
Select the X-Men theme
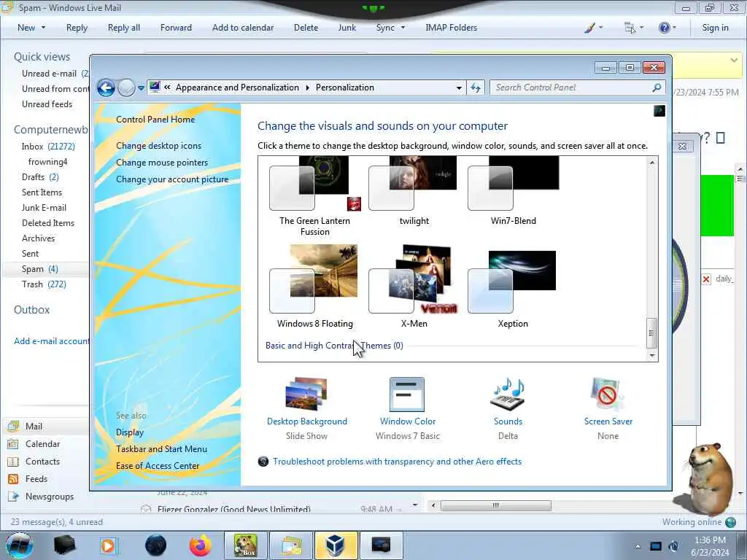click(414, 287)
